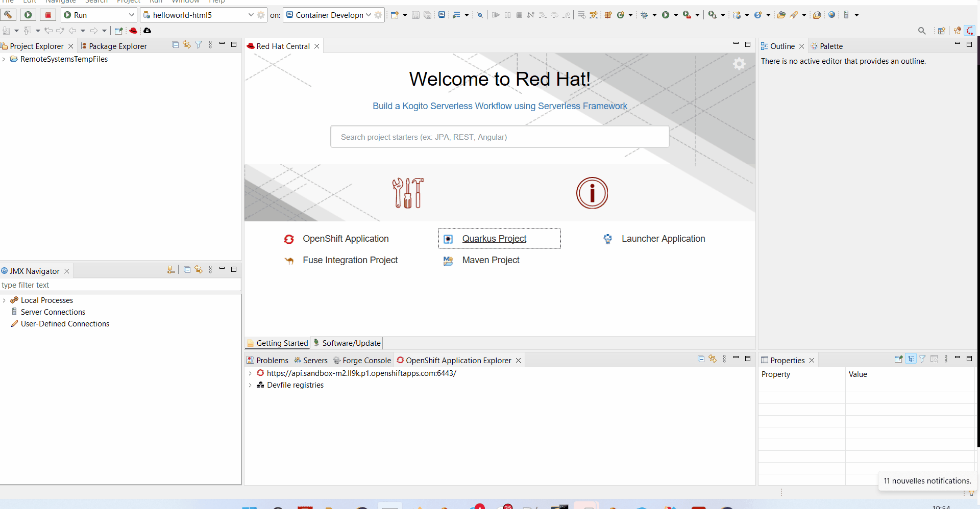Open the Software/Update tab
Image resolution: width=980 pixels, height=509 pixels.
[351, 343]
